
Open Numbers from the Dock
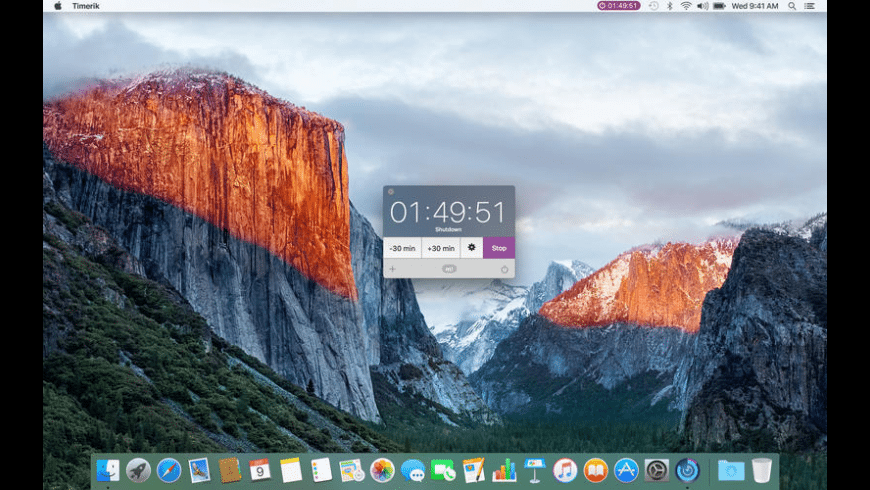click(504, 471)
